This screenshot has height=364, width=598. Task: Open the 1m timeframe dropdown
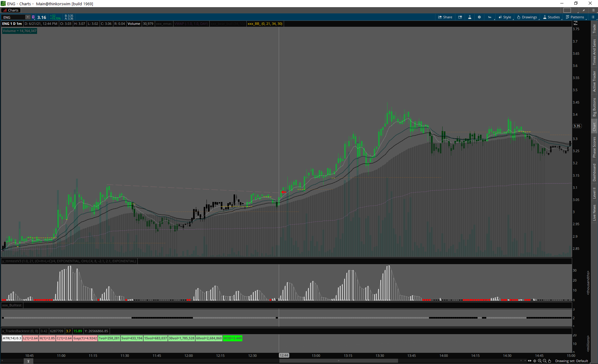point(490,17)
